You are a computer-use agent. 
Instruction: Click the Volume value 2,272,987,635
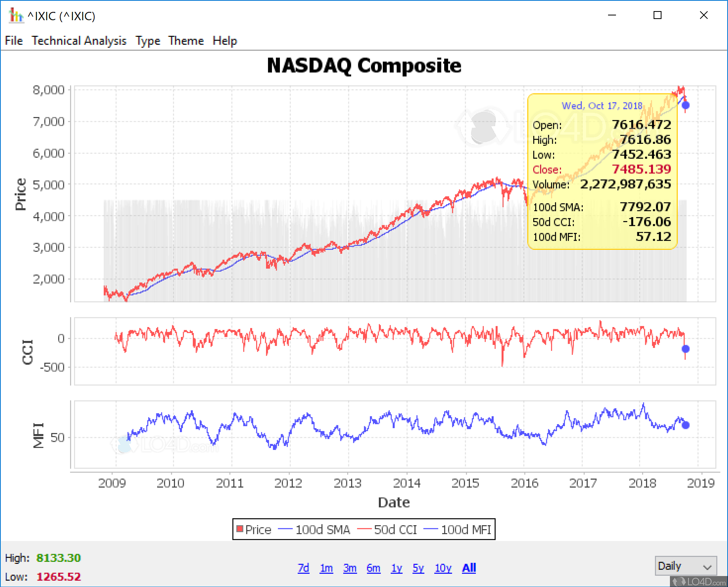[626, 184]
